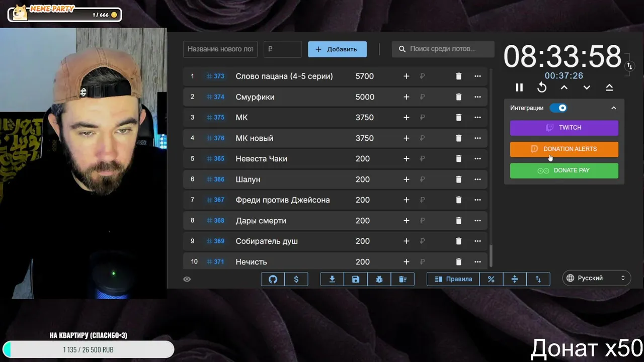Image resolution: width=644 pixels, height=362 pixels.
Task: Open the Правила button
Action: [453, 279]
